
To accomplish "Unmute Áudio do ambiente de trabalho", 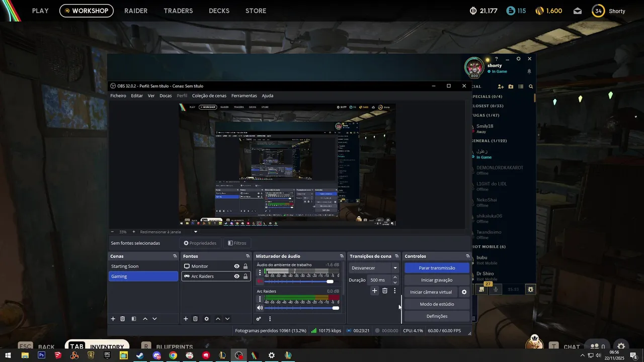I will click(260, 282).
